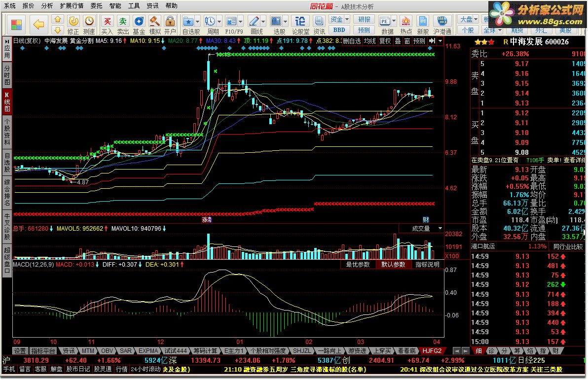Open the 分析 analysis menu
Screen dimensions: 588x380
(x=47, y=5)
